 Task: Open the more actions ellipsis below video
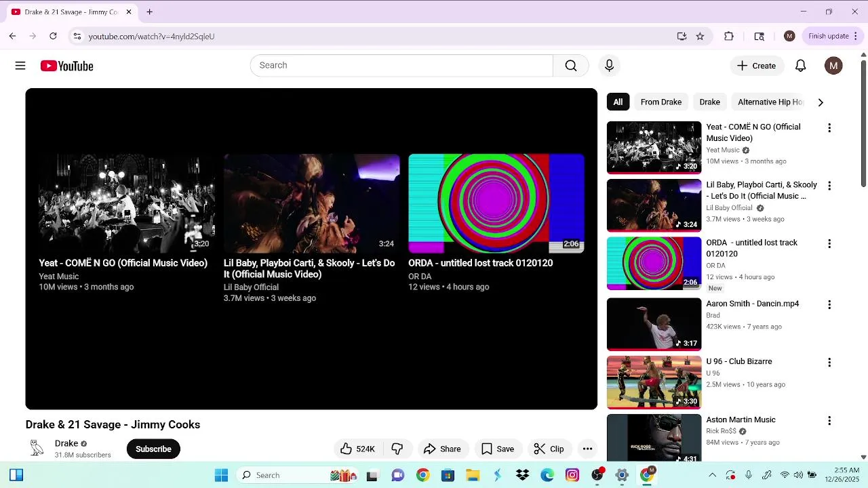point(587,449)
